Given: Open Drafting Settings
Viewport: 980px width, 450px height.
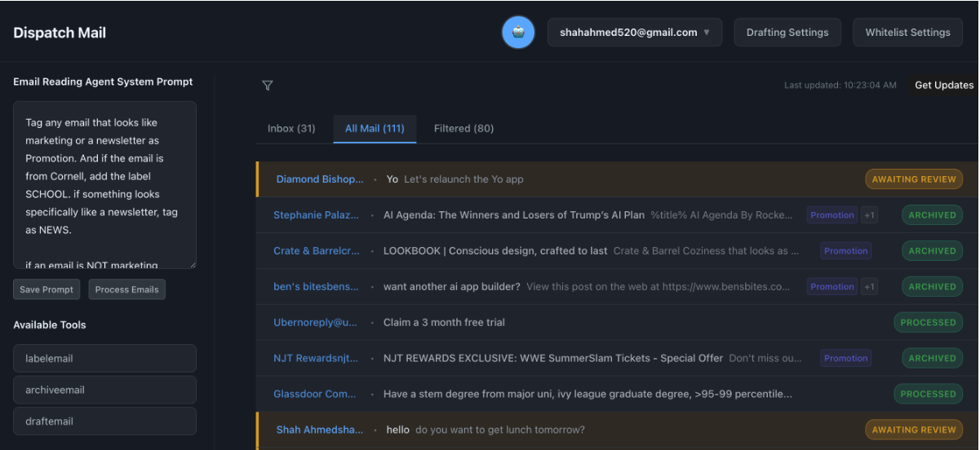Looking at the screenshot, I should click(x=787, y=33).
